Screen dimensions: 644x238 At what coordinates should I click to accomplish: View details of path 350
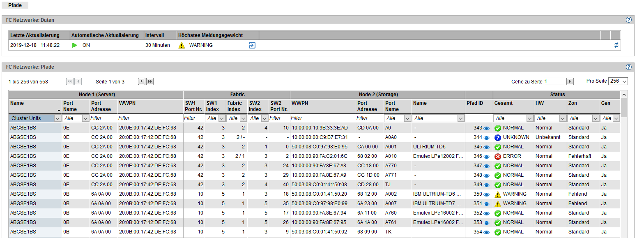(487, 194)
